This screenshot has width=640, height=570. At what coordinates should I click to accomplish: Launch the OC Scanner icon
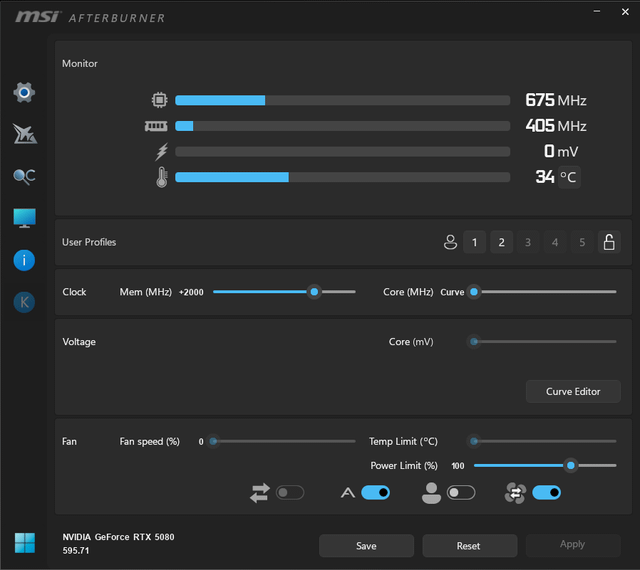[x=24, y=176]
